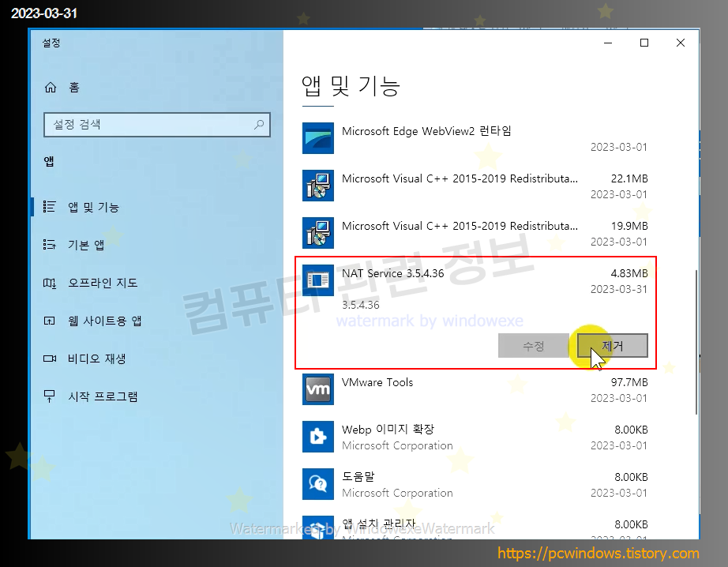The image size is (728, 567).
Task: Select Visual C++ Redistributable 19.9MB entry
Action: point(475,234)
